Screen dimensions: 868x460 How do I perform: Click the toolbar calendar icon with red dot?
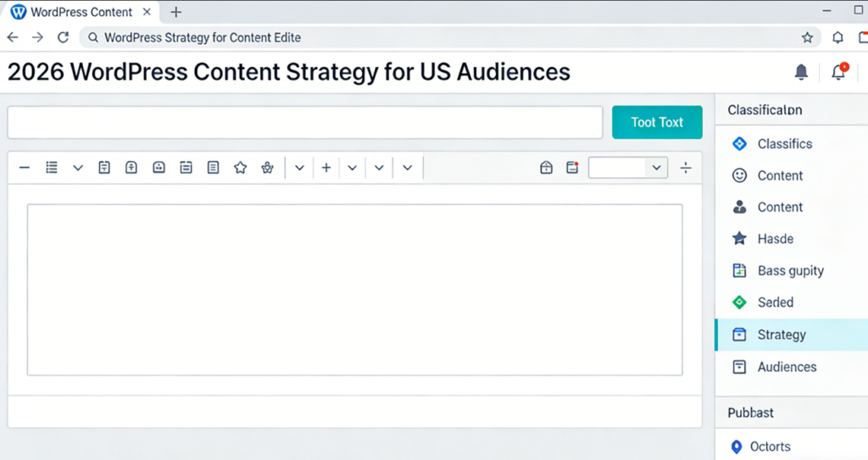click(572, 168)
